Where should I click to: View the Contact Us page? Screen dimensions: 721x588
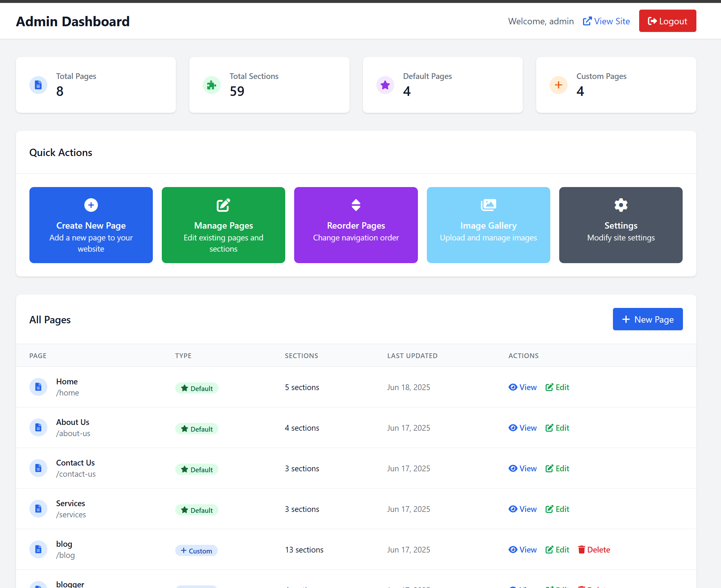point(522,468)
